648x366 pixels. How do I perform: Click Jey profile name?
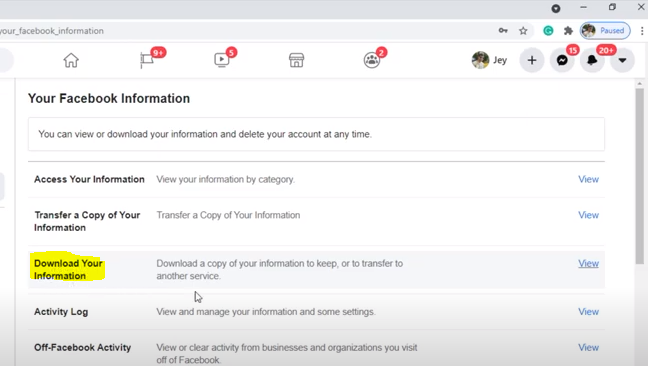(500, 60)
